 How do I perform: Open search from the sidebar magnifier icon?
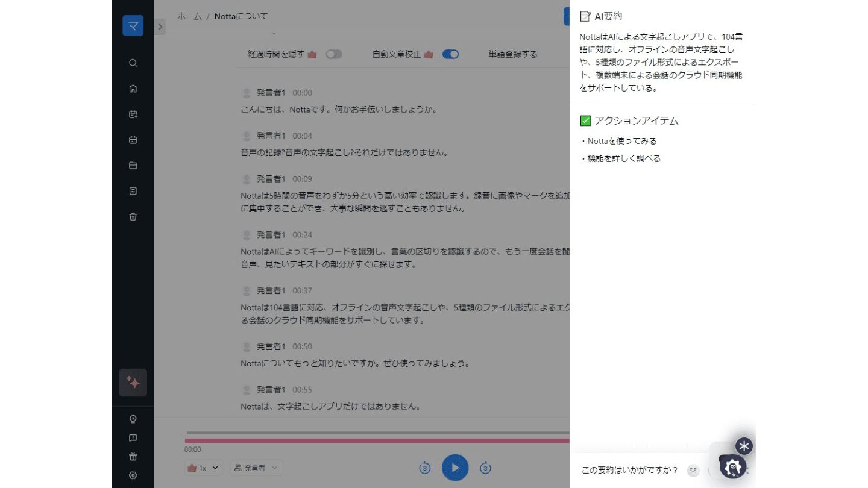point(133,63)
